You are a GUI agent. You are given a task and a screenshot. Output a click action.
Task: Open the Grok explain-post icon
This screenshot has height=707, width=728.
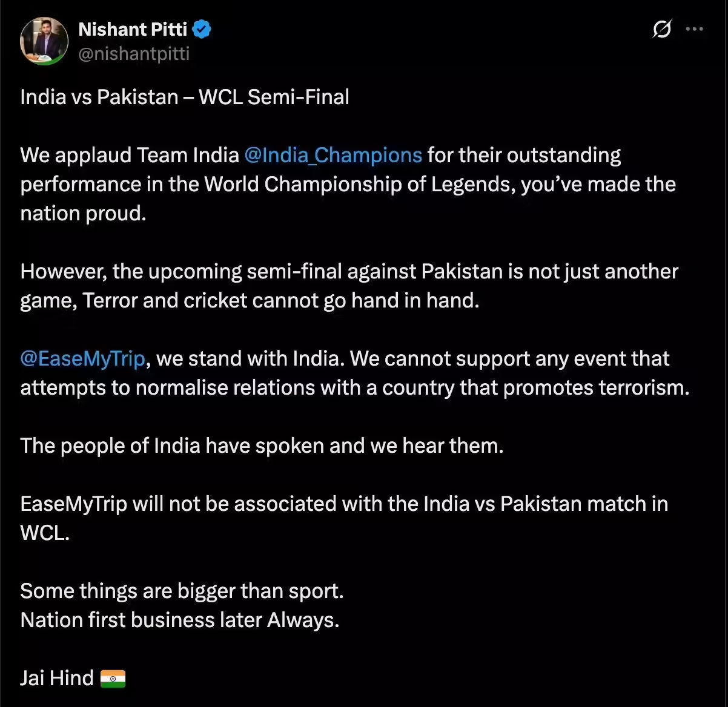click(x=662, y=28)
